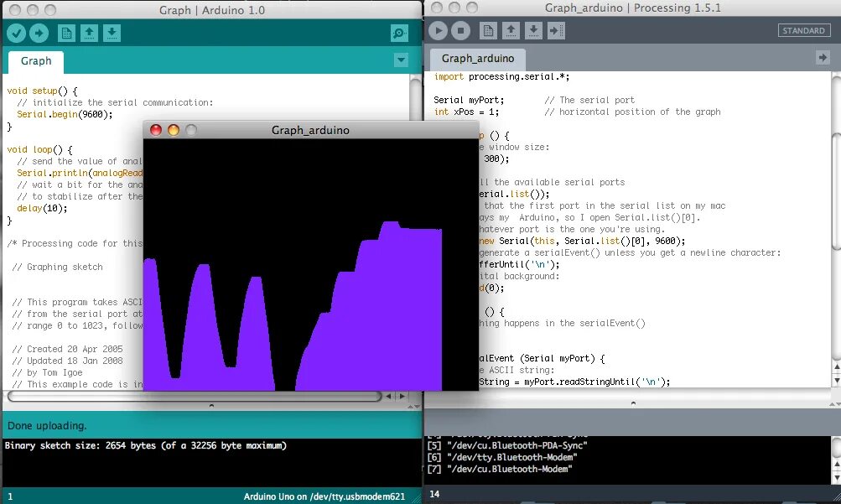The height and width of the screenshot is (504, 841).
Task: Open the Processing tab menu arrow button
Action: [x=823, y=57]
